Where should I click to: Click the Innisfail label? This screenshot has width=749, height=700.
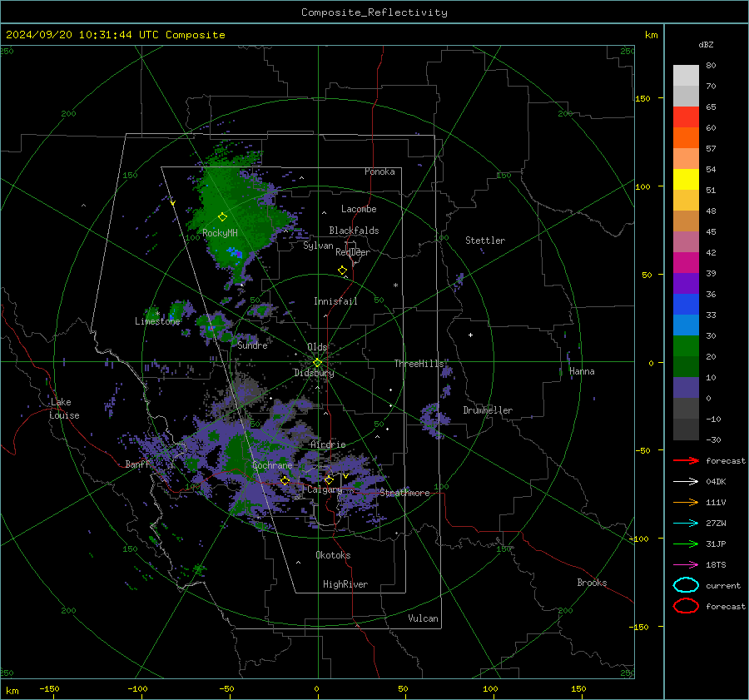pyautogui.click(x=335, y=301)
